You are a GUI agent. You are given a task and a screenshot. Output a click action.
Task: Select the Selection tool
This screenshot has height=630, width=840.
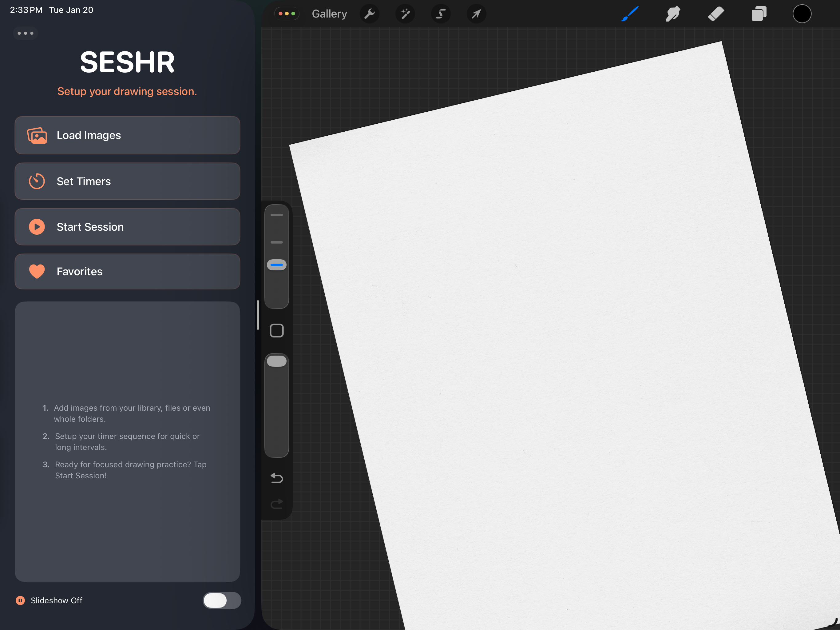pos(441,14)
